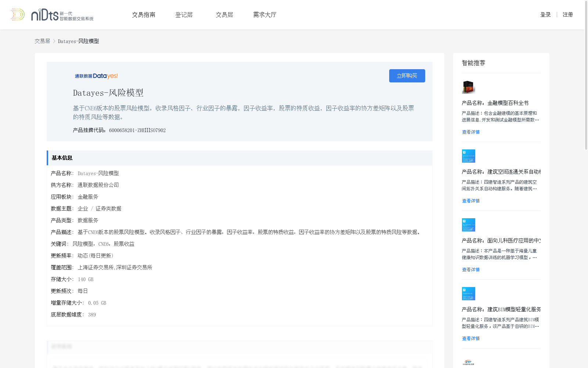Click the breadcrumb chevron separator
588x368 pixels.
[x=54, y=41]
